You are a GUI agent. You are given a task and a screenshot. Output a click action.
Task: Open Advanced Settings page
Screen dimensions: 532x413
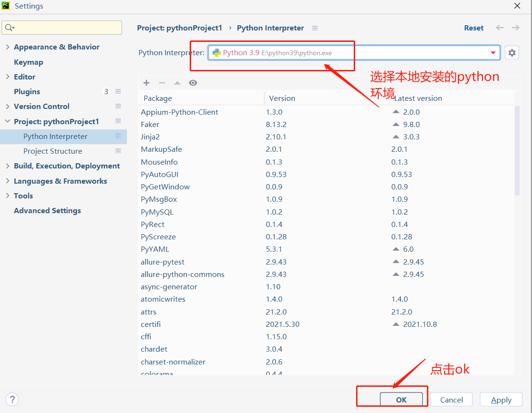pos(47,211)
